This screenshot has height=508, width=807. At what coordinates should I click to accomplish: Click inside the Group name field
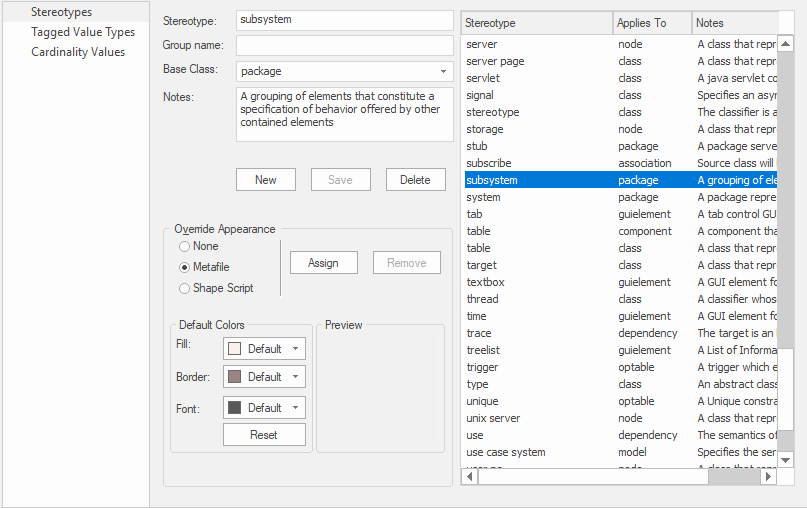[x=344, y=46]
